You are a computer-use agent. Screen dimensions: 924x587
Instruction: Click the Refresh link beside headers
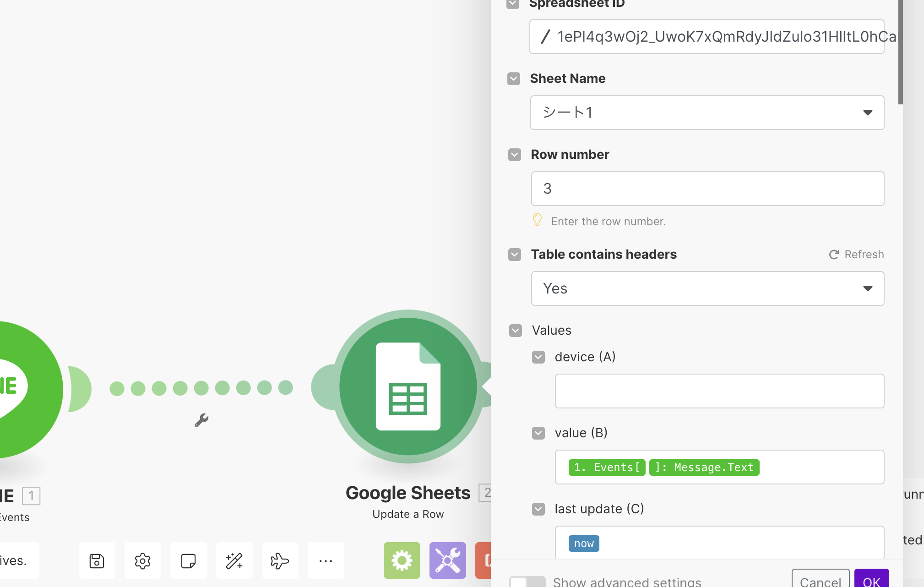pyautogui.click(x=856, y=255)
